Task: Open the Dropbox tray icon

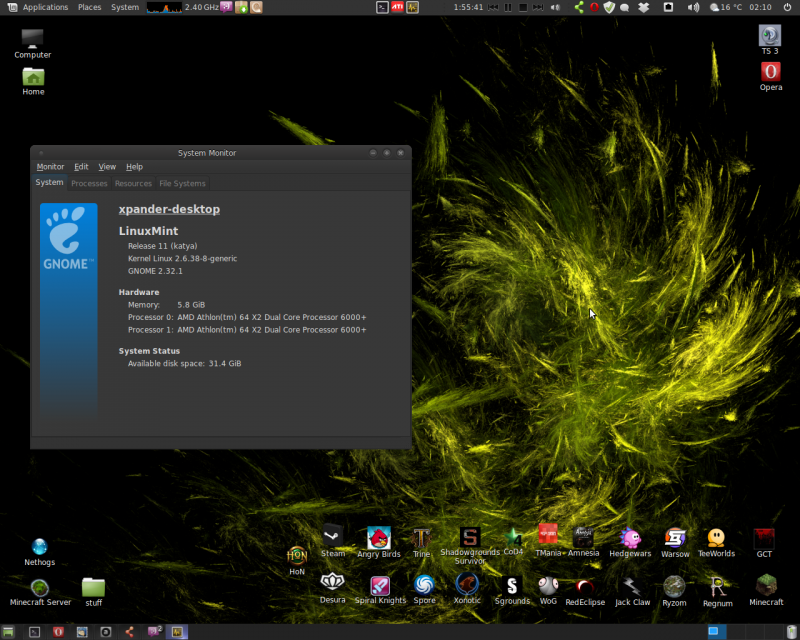Action: tap(644, 7)
